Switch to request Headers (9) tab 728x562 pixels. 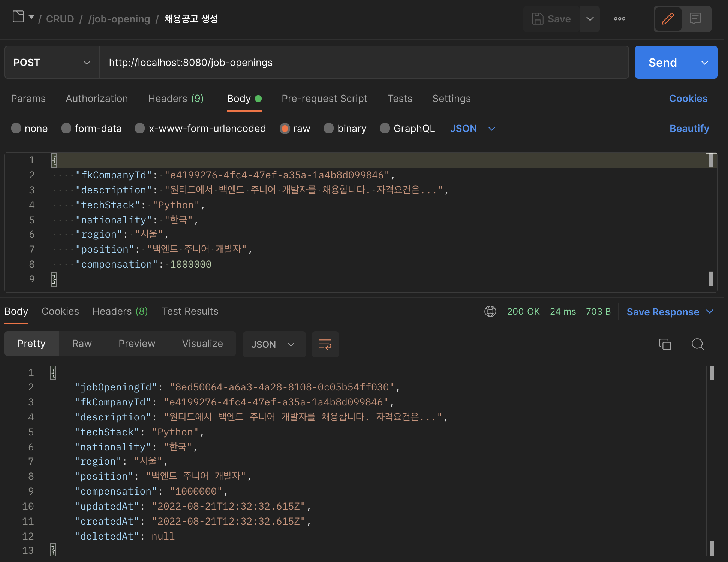[x=176, y=99]
